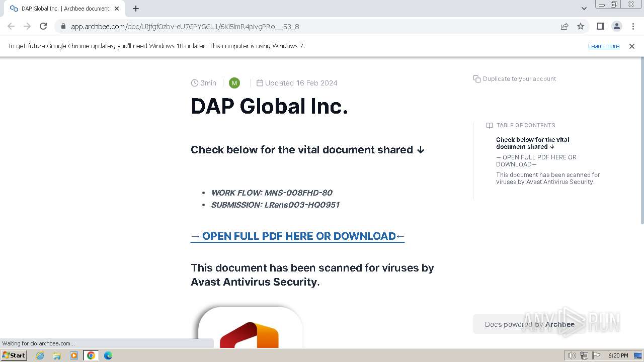Click the volume speaker tray icon
Viewport: 644px width, 362px height.
572,355
